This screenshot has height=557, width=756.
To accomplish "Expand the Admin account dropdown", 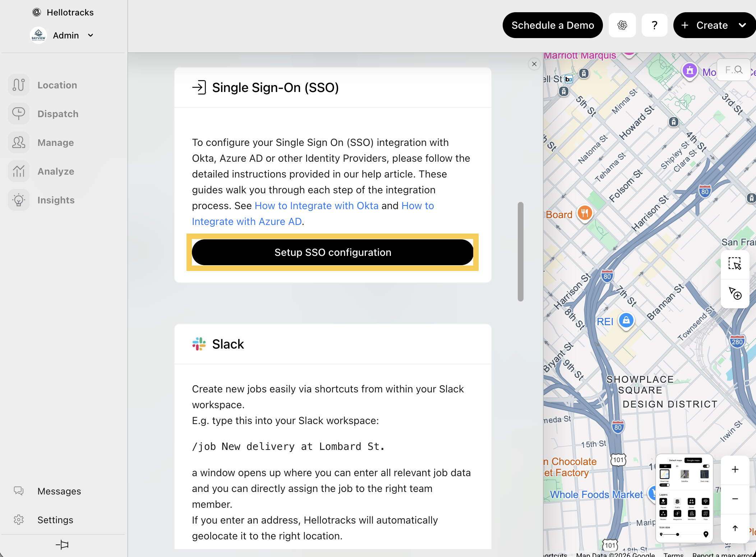I will [x=91, y=35].
